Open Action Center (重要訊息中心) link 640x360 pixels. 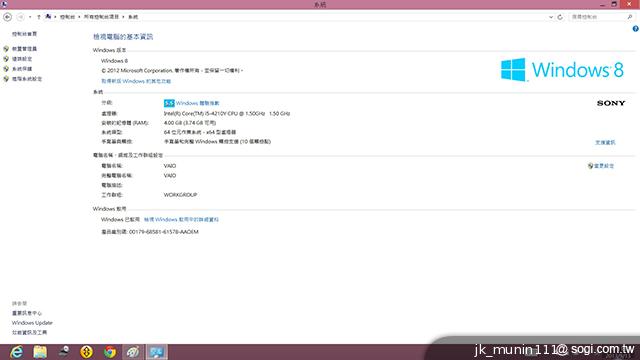[27, 313]
